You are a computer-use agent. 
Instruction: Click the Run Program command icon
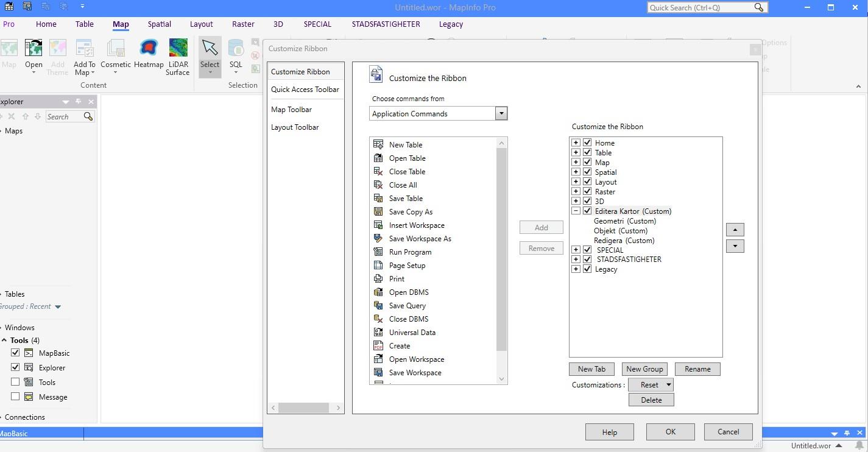[378, 252]
